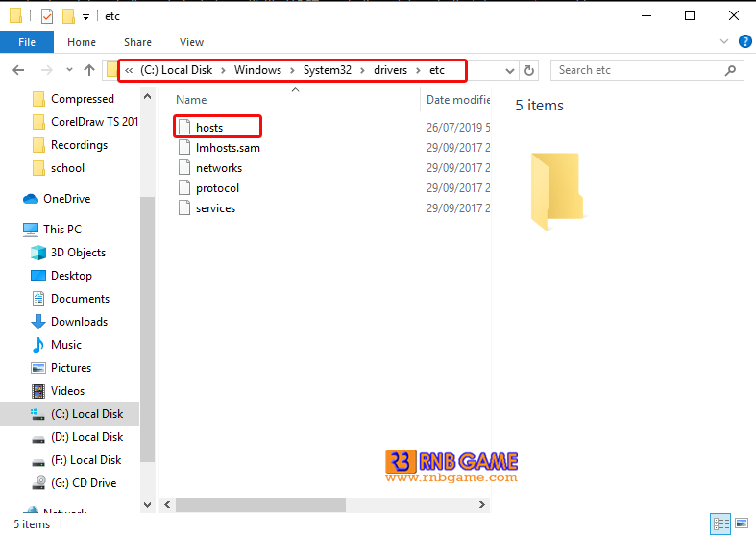Click the hosts file icon
This screenshot has width=756, height=535.
[x=184, y=127]
